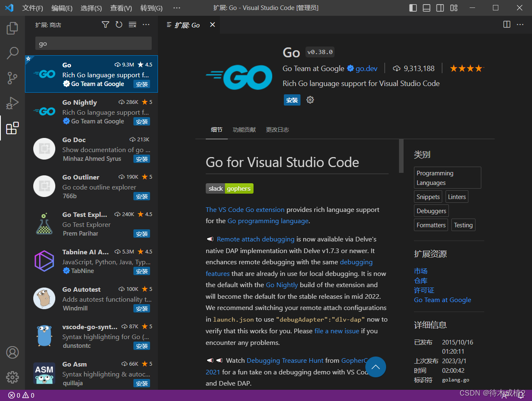532x401 pixels.
Task: Install Go Outliner extension
Action: coord(142,197)
